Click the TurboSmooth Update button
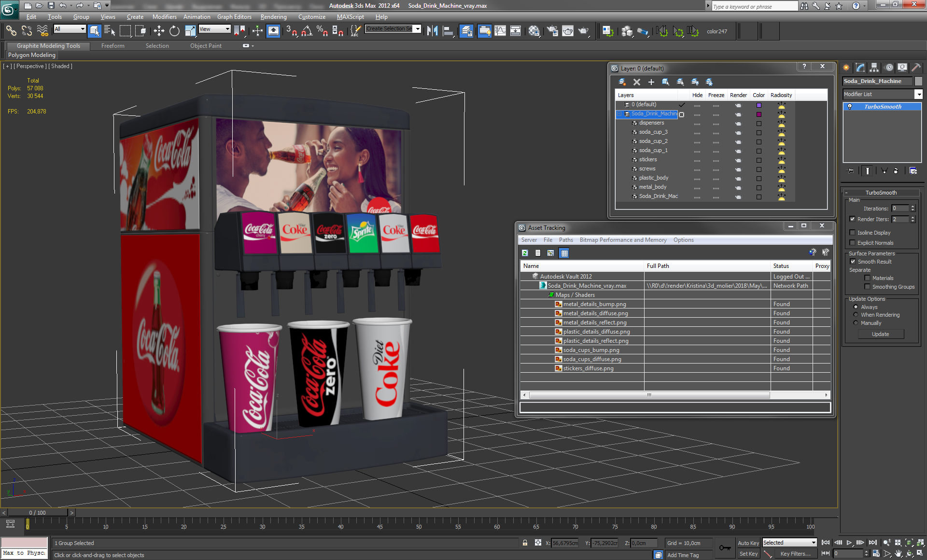This screenshot has height=560, width=927. tap(880, 334)
